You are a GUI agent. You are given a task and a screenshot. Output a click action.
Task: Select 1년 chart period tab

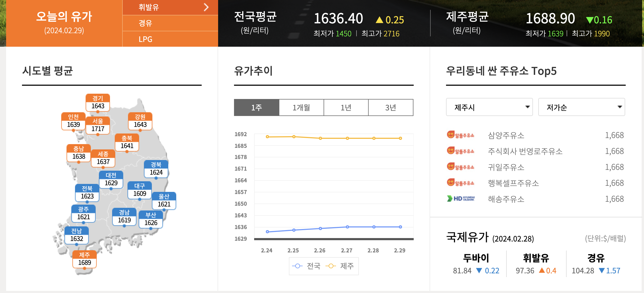coord(346,107)
